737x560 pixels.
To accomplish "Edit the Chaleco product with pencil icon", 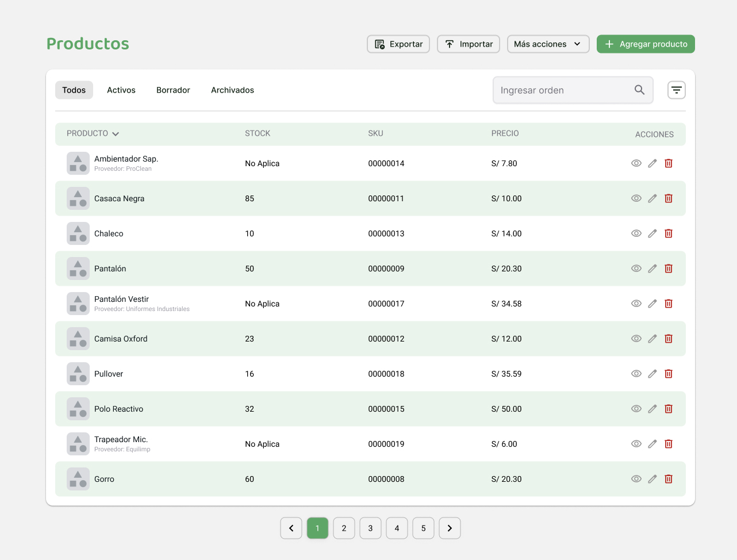I will click(x=652, y=233).
